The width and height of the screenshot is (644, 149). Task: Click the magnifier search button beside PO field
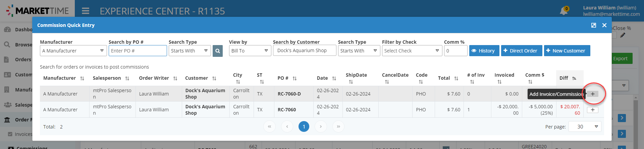click(217, 51)
